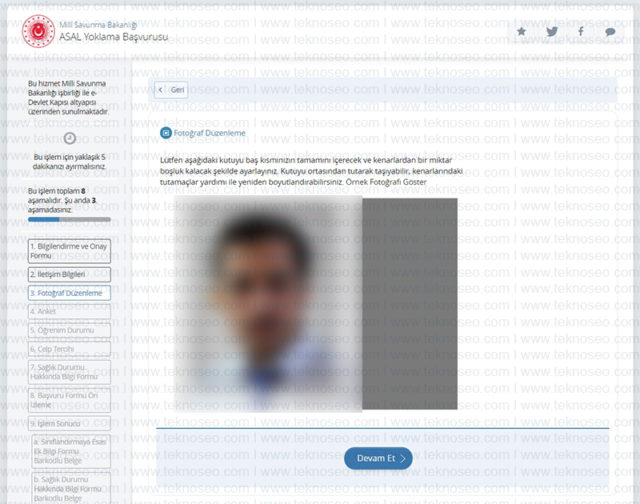
Task: Select step 4 Anket
Action: (x=69, y=311)
